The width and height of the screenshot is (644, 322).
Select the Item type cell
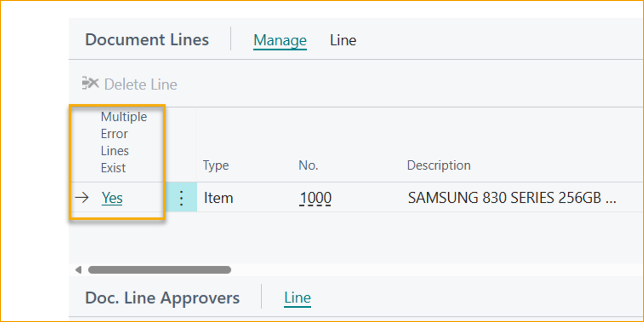218,198
